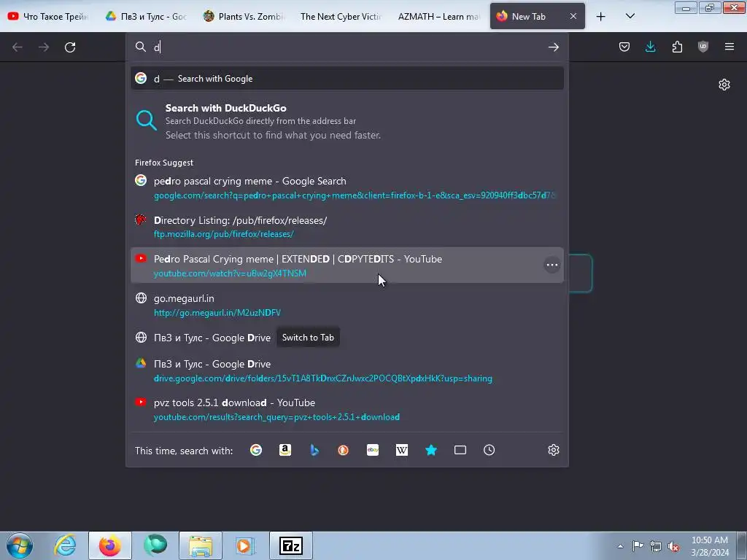Open Пв3 и Тулс Google Drive folder link
The height and width of the screenshot is (560, 747).
coord(347,371)
